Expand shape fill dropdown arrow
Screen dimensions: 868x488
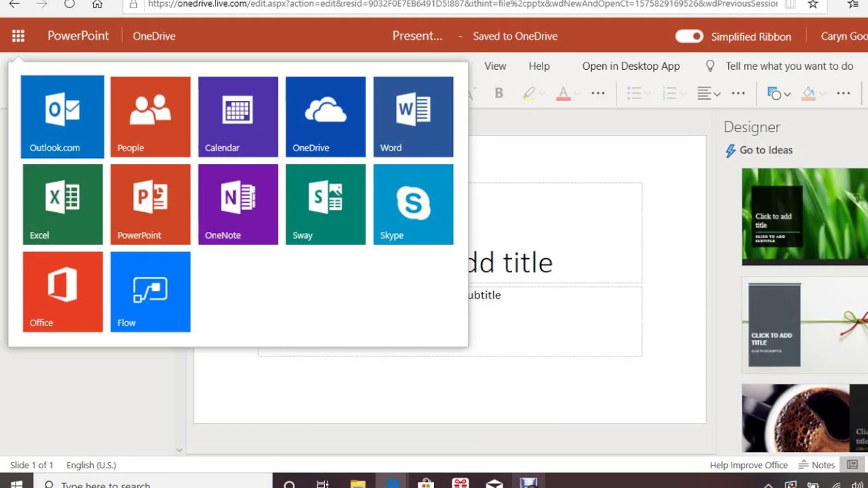coord(822,94)
